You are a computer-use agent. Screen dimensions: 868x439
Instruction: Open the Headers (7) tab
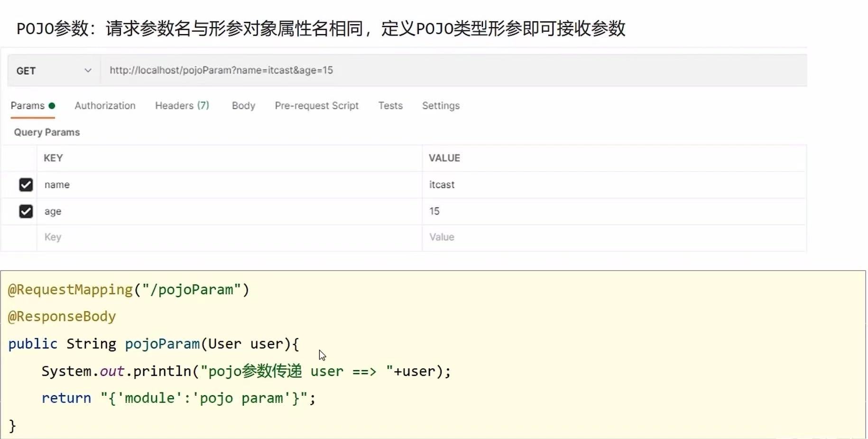182,106
